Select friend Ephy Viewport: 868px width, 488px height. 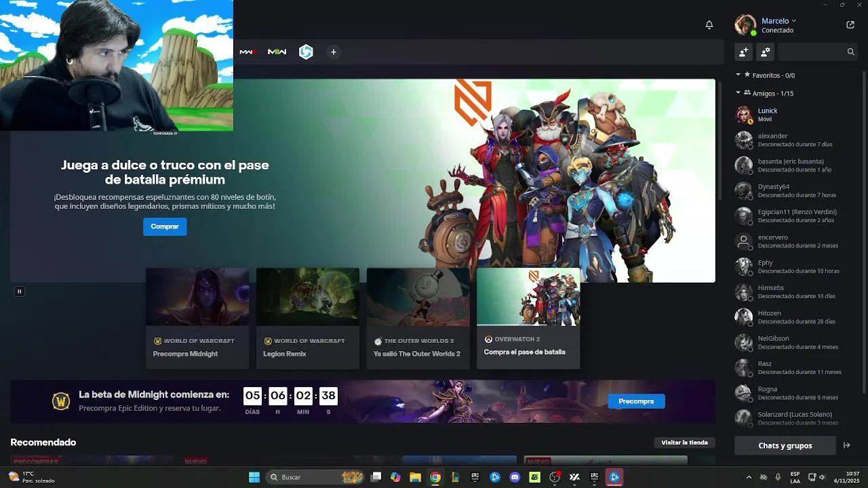pos(797,266)
